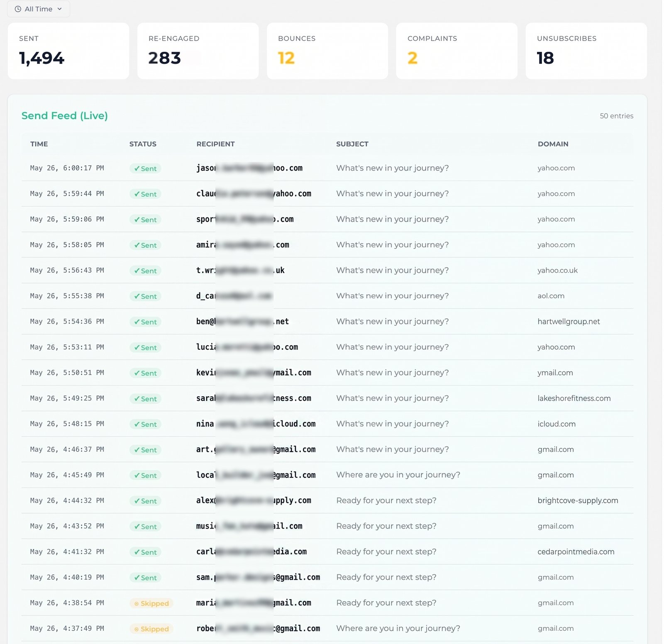Click the Sent badge at 4:44:32 PM
The height and width of the screenshot is (644, 664).
coord(145,501)
